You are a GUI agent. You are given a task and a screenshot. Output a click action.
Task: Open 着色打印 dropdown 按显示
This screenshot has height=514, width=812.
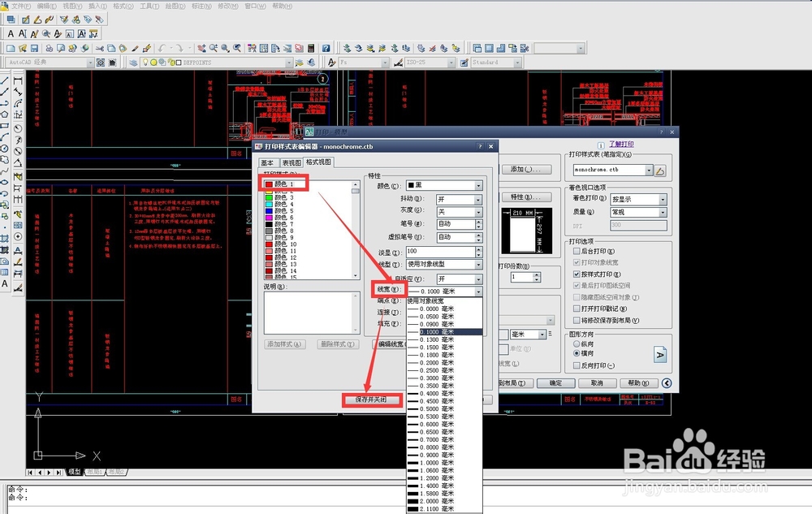638,199
